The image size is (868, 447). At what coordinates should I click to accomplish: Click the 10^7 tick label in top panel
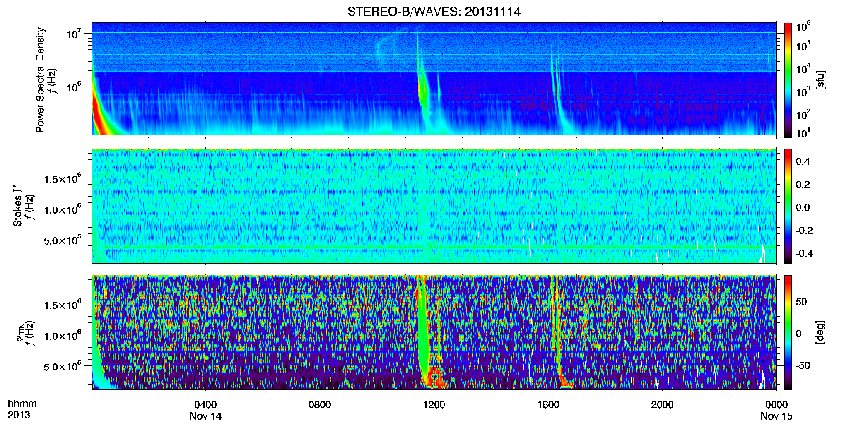pos(75,34)
